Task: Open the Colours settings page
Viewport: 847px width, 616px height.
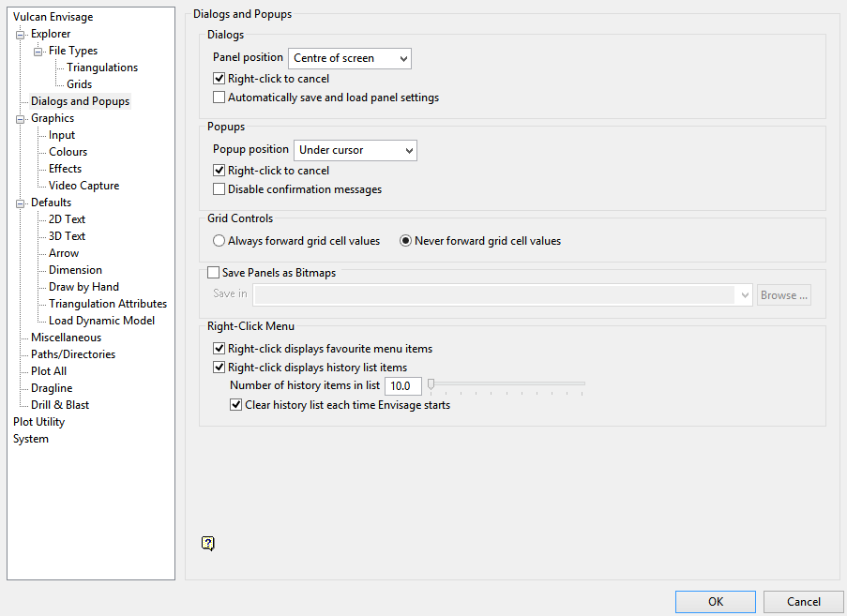Action: [68, 152]
